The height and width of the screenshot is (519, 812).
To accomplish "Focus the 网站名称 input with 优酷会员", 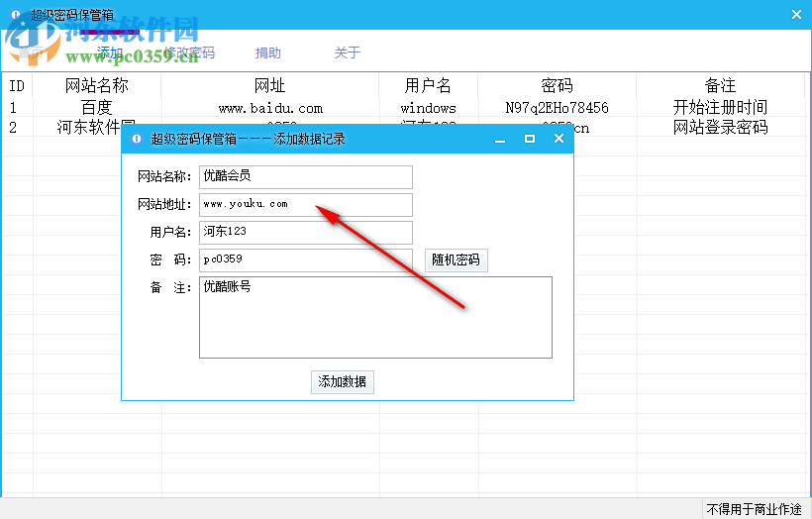I will [x=306, y=177].
